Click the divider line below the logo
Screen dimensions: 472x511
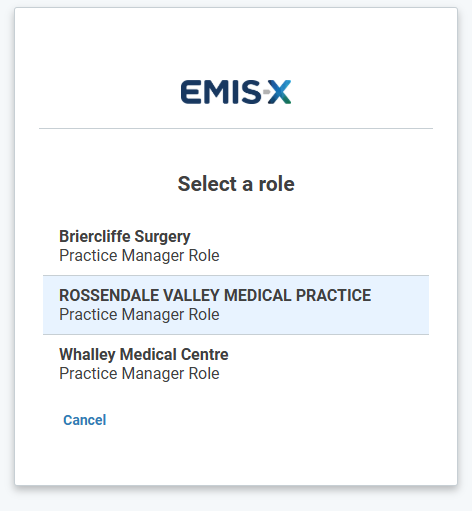(236, 128)
